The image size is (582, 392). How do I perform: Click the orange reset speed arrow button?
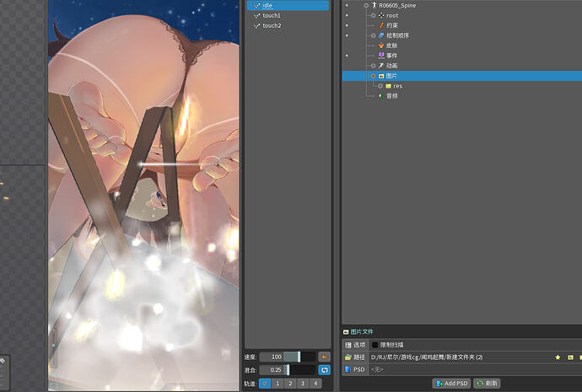click(324, 357)
